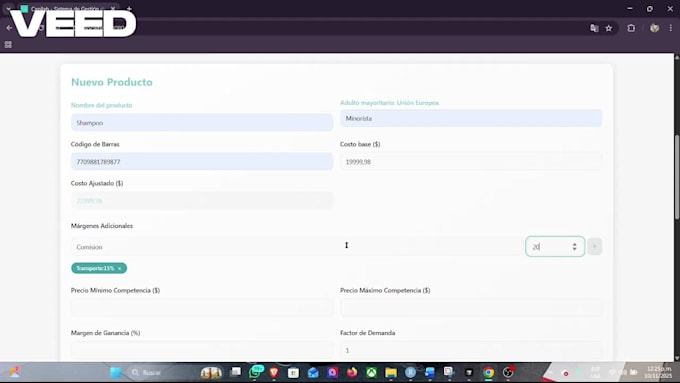The width and height of the screenshot is (680, 383).
Task: Remove the Transporte 15% tag
Action: click(x=120, y=268)
